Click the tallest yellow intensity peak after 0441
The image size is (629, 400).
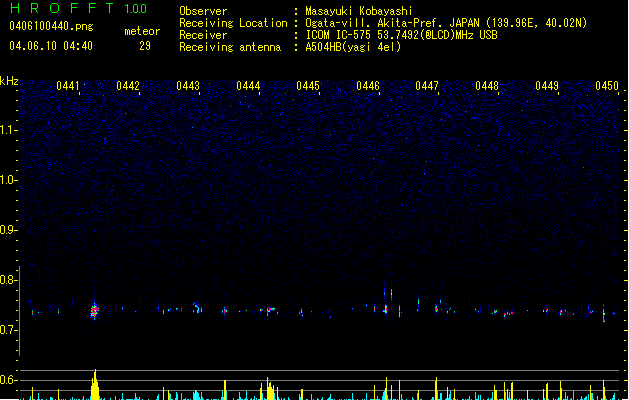tap(95, 385)
